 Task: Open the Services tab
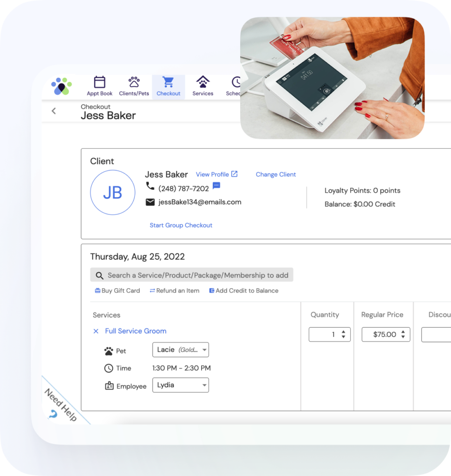(x=203, y=86)
